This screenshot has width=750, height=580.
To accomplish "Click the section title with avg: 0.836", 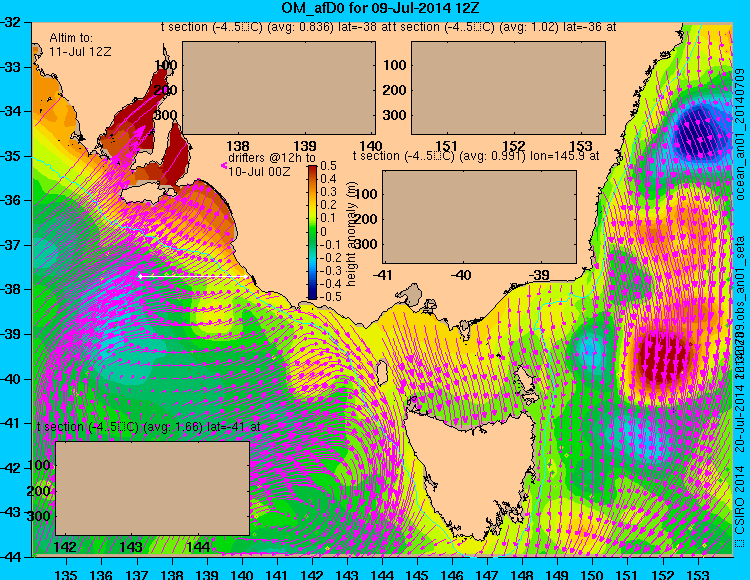I will [x=276, y=27].
